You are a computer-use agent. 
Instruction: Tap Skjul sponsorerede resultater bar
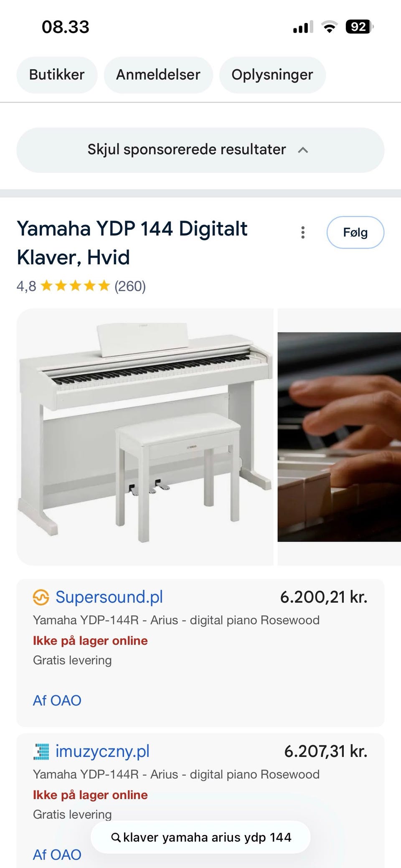coord(200,150)
